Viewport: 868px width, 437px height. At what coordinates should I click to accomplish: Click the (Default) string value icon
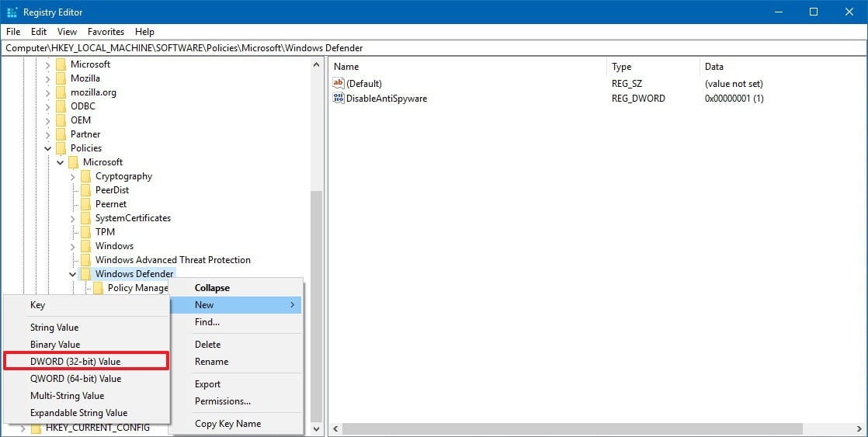[x=339, y=83]
